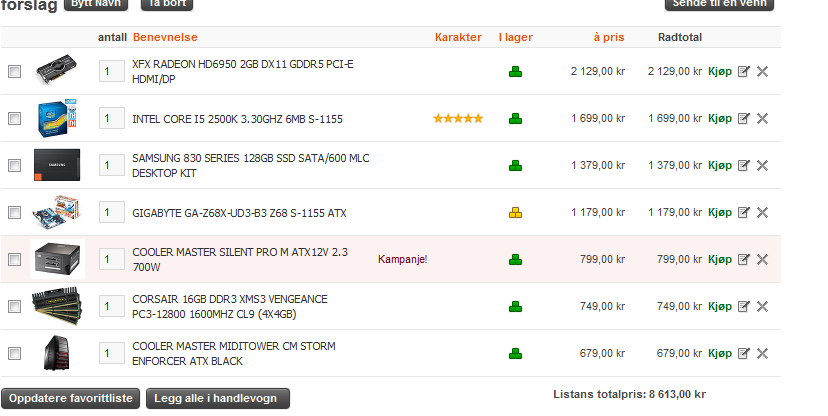Viewport: 828px width, 416px height.
Task: Click Oppdatere favorittliste button
Action: tap(71, 399)
